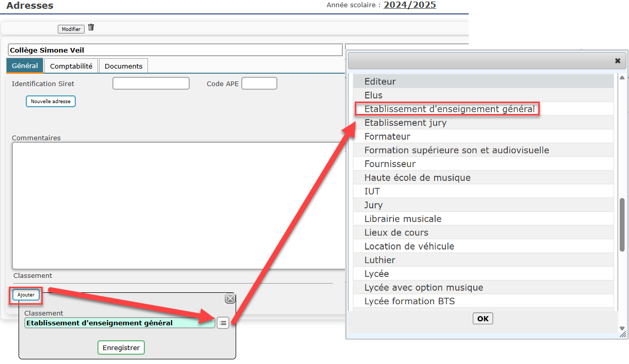Click into the Code APE field
The height and width of the screenshot is (364, 629).
click(x=259, y=84)
